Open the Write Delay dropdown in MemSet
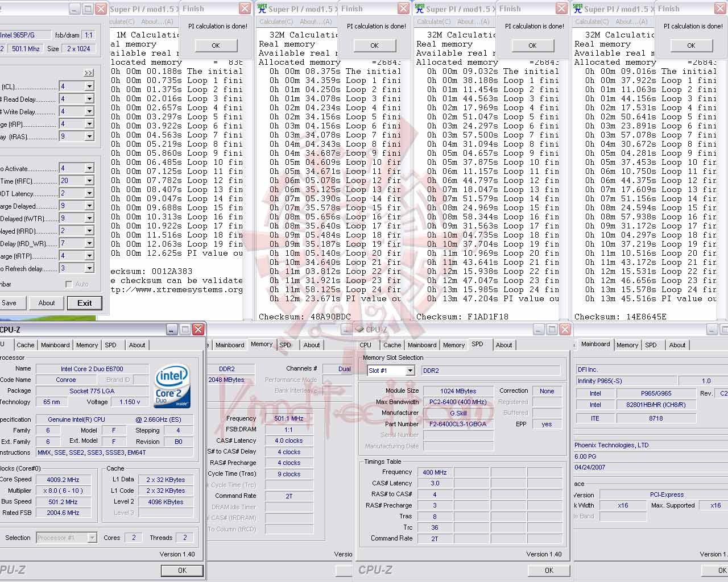The image size is (728, 582). (89, 111)
